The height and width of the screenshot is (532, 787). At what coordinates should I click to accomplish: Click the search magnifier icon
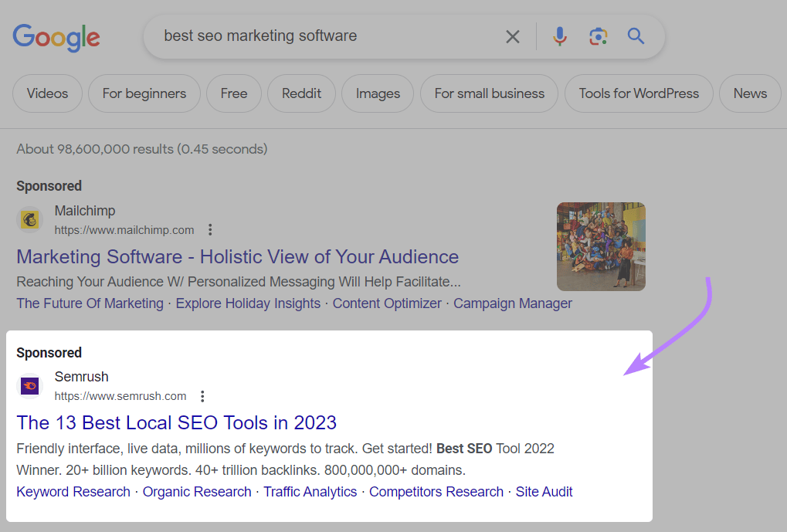(x=635, y=36)
